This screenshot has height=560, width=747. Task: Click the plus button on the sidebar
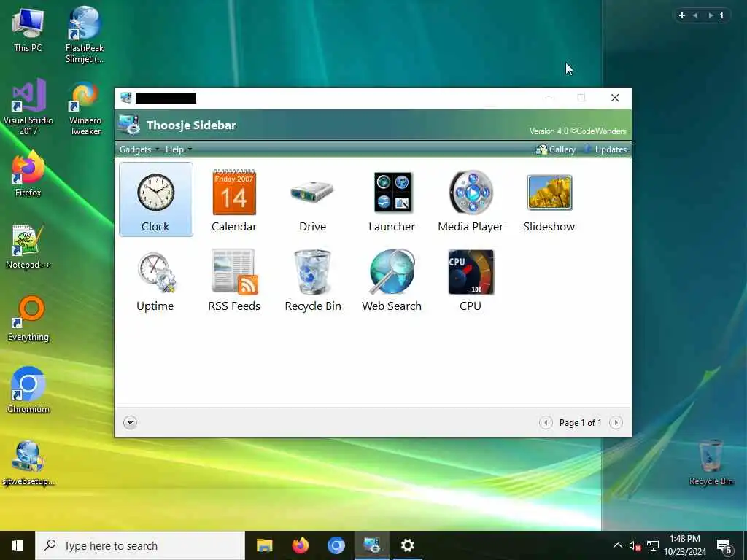pos(682,15)
